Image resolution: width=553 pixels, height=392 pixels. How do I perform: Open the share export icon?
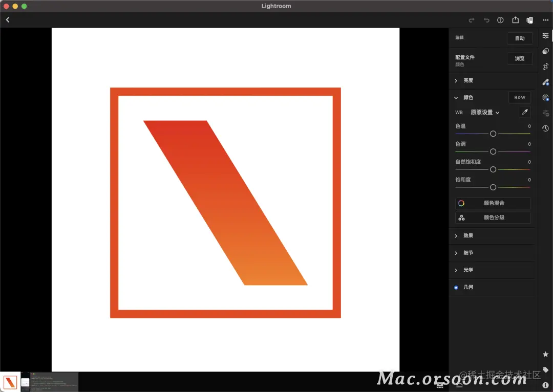[x=515, y=20]
